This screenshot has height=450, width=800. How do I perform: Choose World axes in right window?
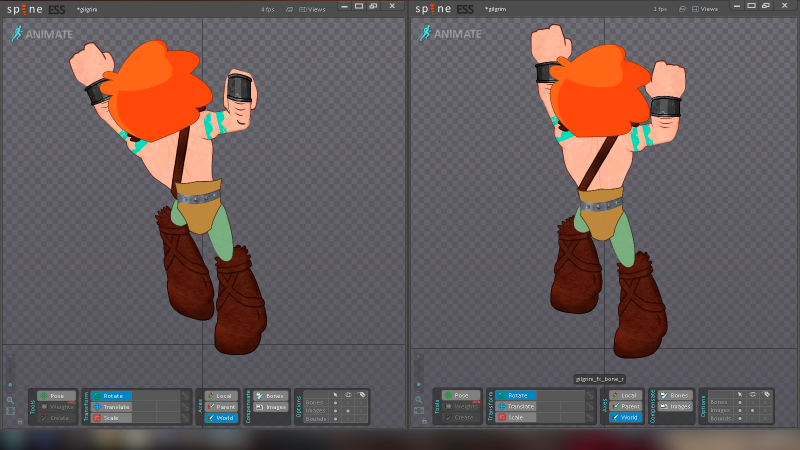pos(626,417)
